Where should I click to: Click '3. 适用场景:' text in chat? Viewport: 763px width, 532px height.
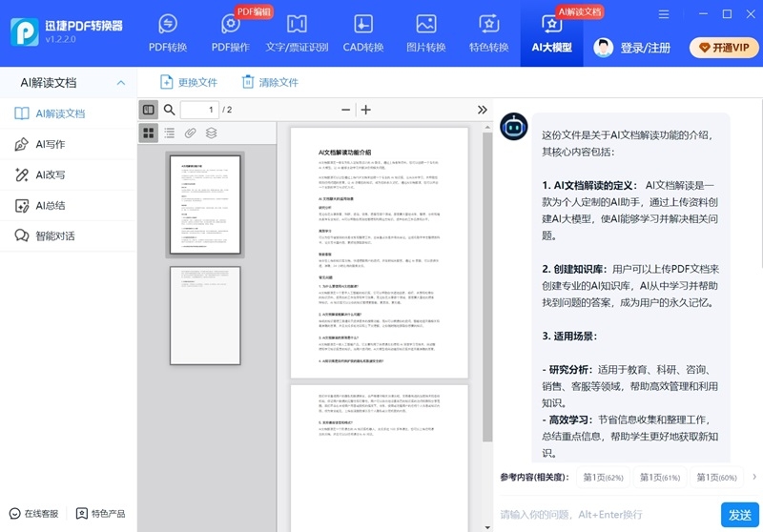[x=569, y=336]
